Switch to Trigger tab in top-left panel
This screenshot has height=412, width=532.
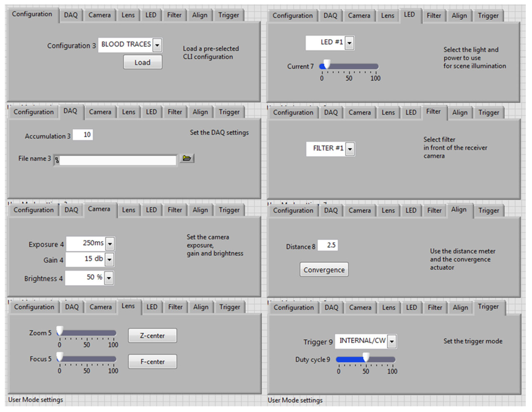pyautogui.click(x=228, y=15)
